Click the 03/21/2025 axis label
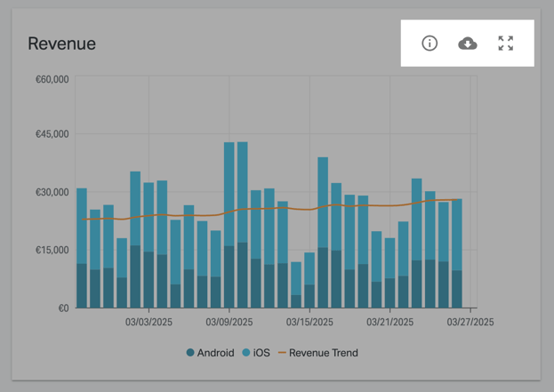Screen dimensions: 554x392 click(x=389, y=322)
